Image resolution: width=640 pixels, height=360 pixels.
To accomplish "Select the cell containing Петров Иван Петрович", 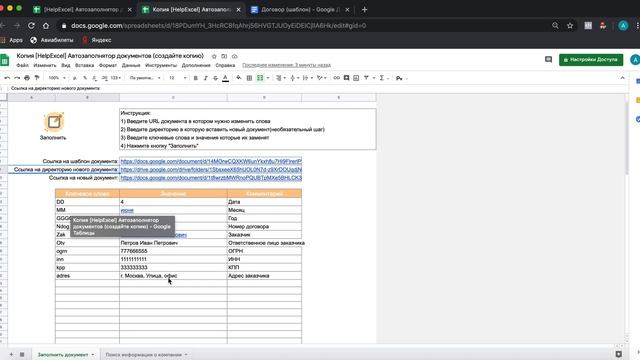I will 173,243.
